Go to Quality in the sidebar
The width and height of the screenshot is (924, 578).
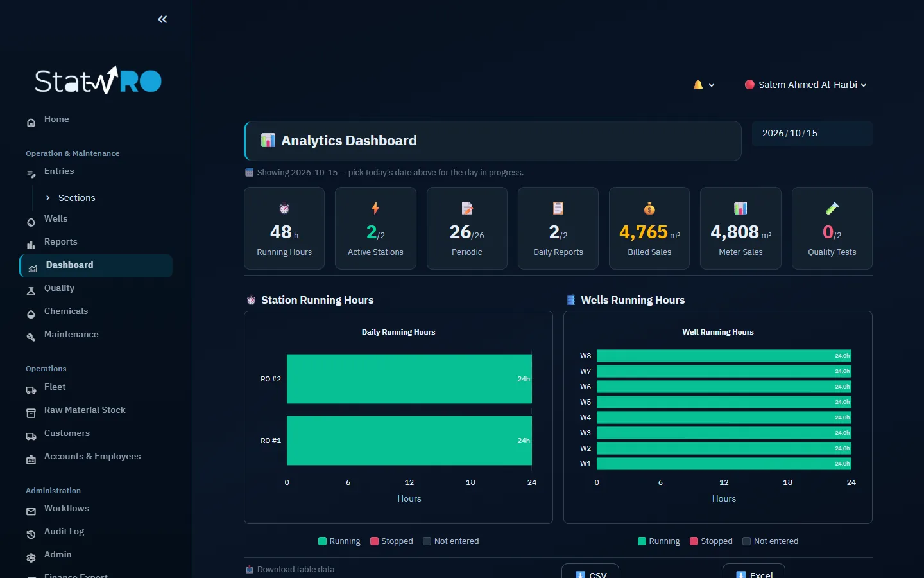click(96, 288)
